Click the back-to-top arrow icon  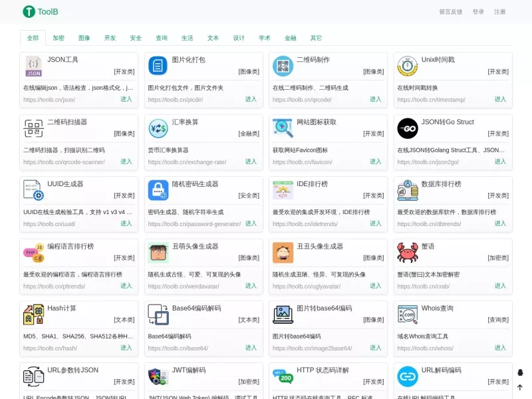point(520,387)
